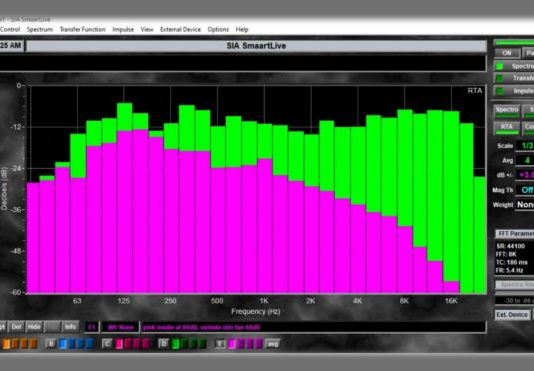This screenshot has height=371, width=534.
Task: Select the first blue trace storage slot
Action: click(x=63, y=344)
